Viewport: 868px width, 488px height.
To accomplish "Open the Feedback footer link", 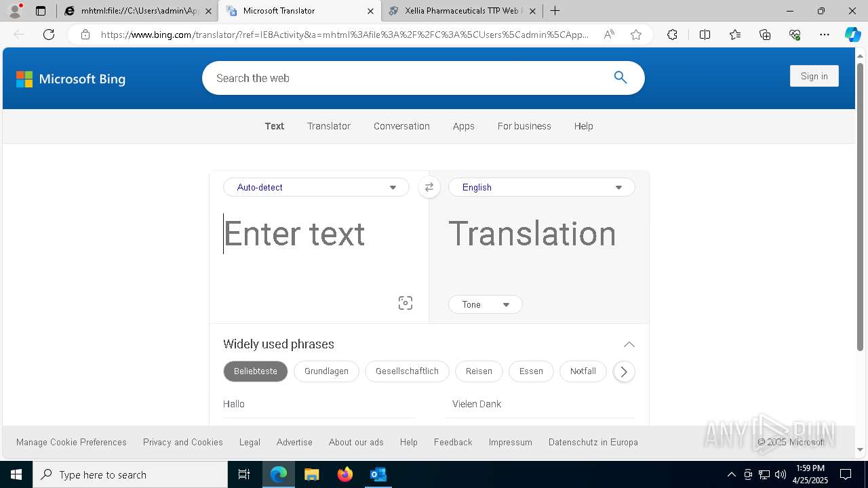I will pos(453,442).
